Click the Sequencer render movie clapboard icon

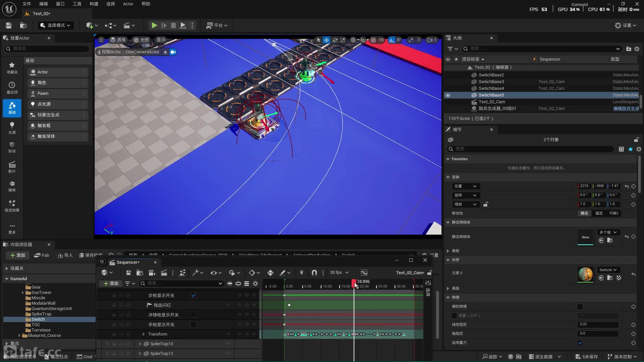(x=164, y=273)
